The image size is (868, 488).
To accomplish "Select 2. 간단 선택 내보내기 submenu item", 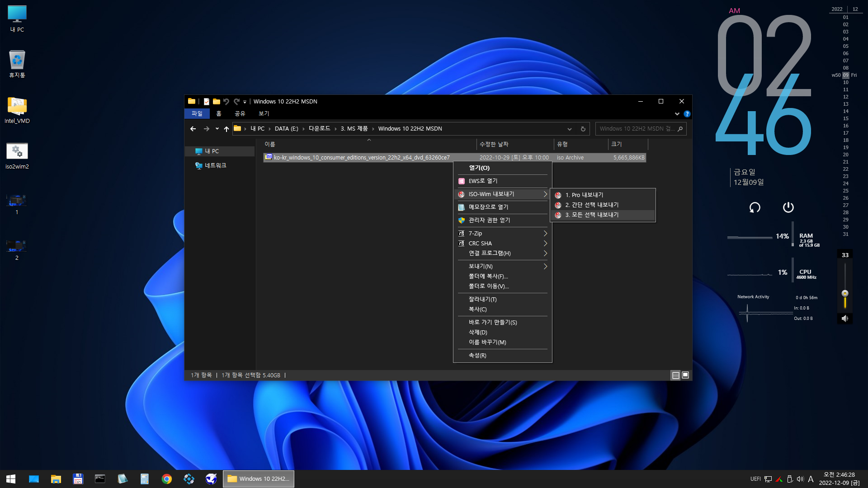I will pyautogui.click(x=603, y=205).
